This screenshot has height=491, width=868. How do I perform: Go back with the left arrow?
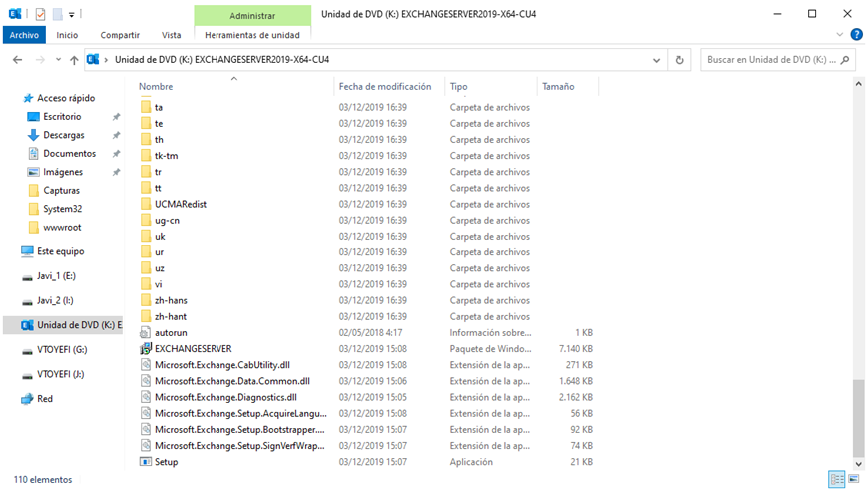tap(18, 60)
